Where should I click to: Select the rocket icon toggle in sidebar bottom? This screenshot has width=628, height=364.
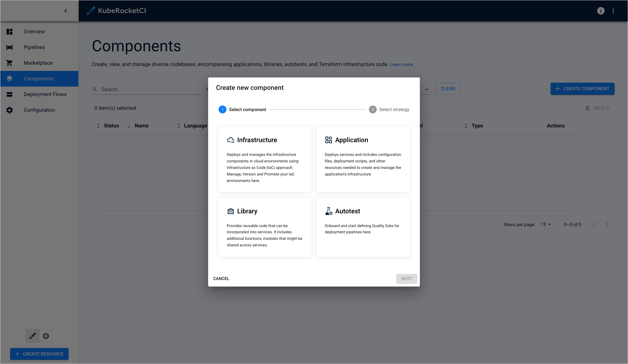tap(33, 336)
